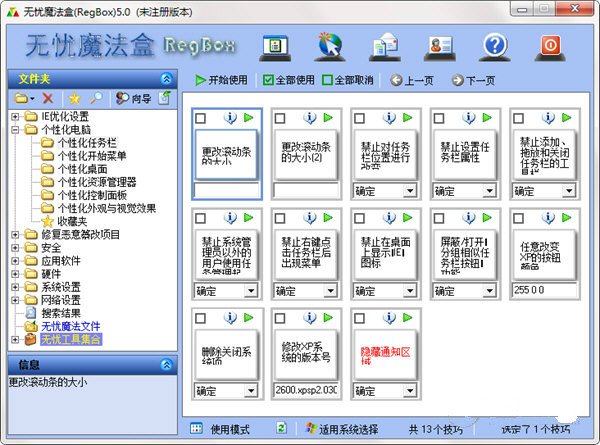Screen dimensions: 600x445
Task: Check the 禁止右键点击任务栏 card checkbox
Action: (x=280, y=218)
